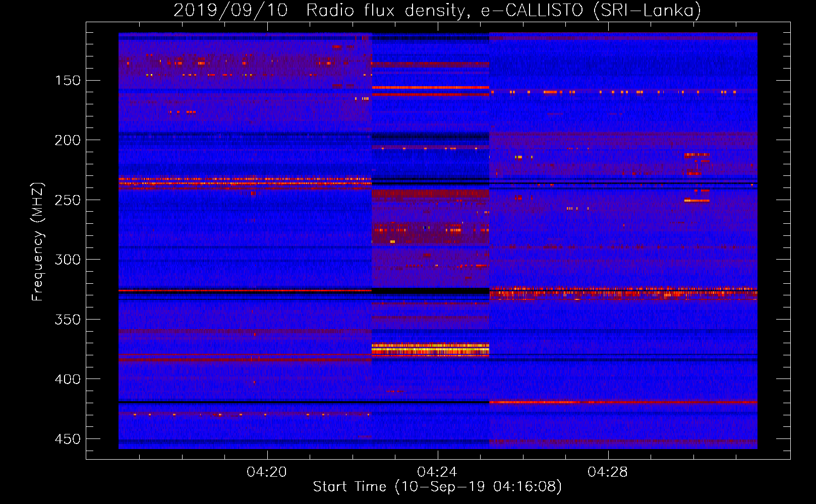Screen dimensions: 816x504
Task: Click the 04:24 time axis label
Action: (x=437, y=472)
